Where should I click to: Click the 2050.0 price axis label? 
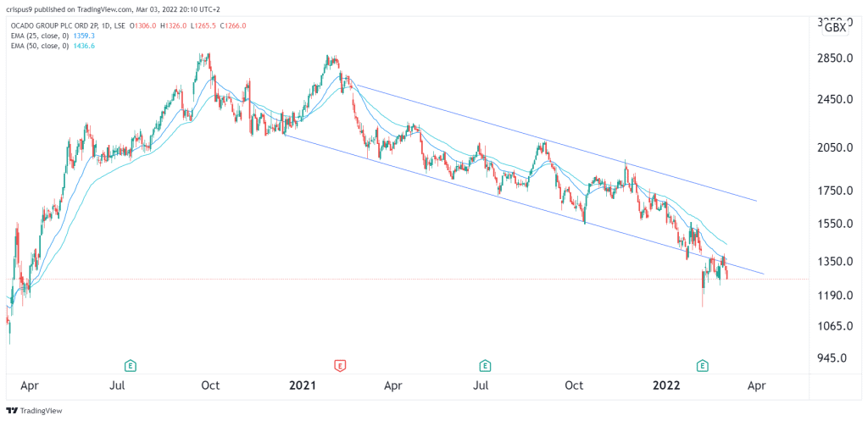pos(835,147)
